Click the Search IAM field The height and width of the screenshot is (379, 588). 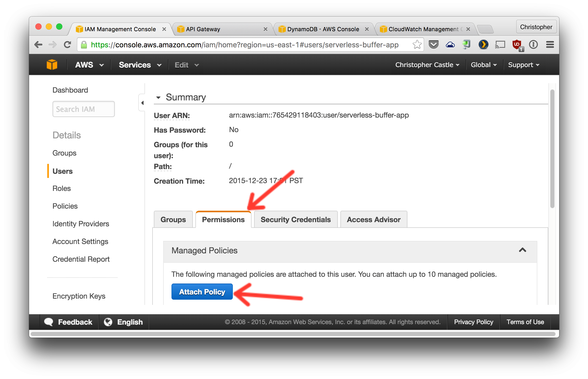(83, 109)
